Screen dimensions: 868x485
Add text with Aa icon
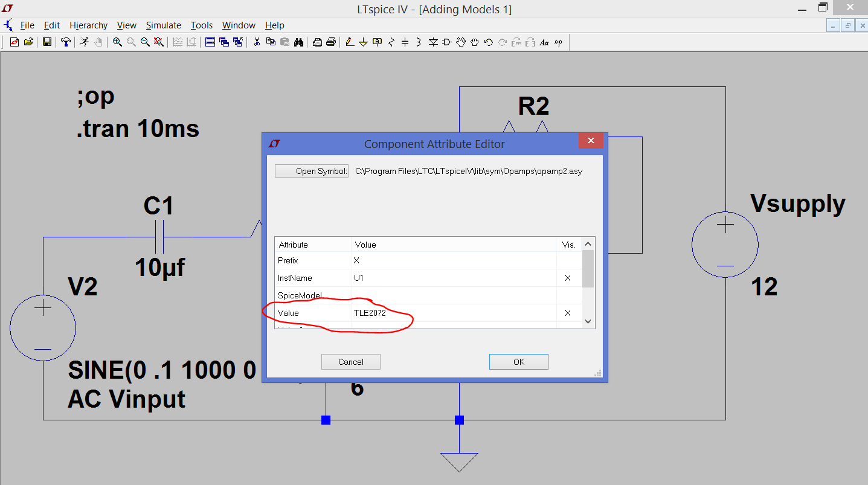tap(544, 42)
